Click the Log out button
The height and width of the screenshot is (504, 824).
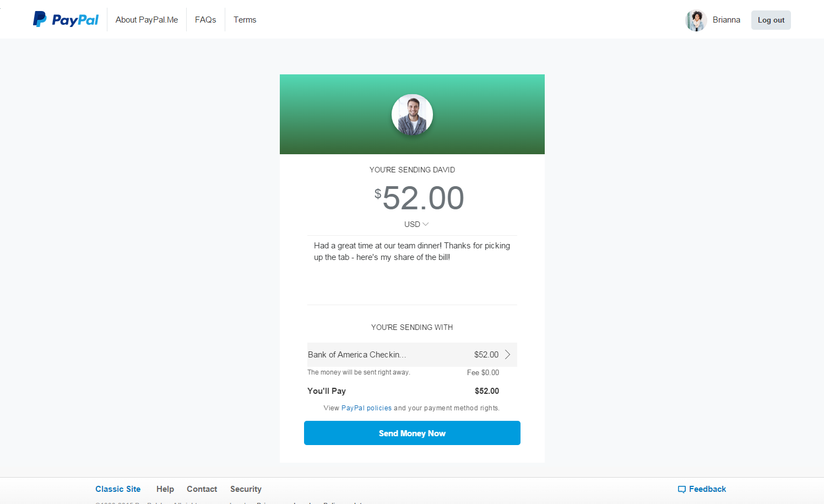(771, 20)
